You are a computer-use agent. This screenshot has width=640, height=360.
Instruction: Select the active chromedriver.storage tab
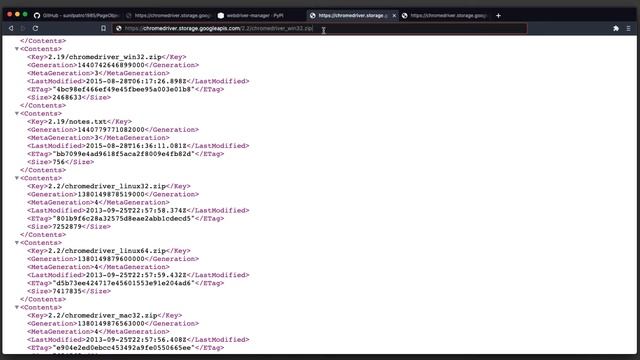351,16
